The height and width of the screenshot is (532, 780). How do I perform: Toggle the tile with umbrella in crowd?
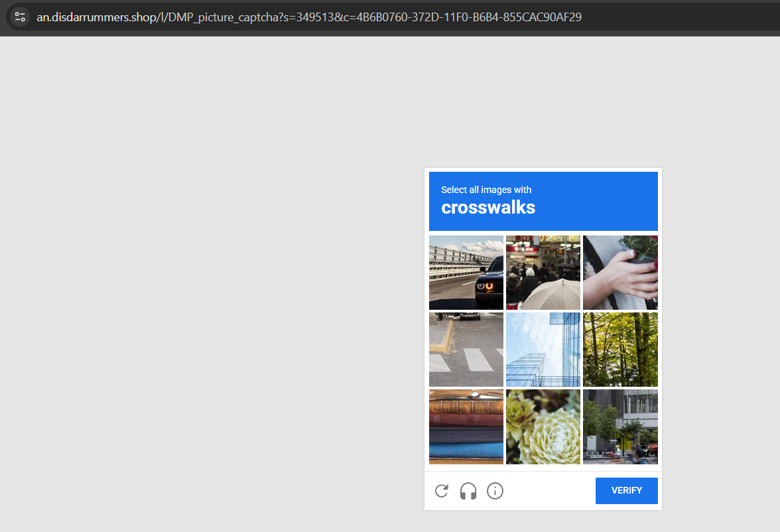tap(543, 273)
